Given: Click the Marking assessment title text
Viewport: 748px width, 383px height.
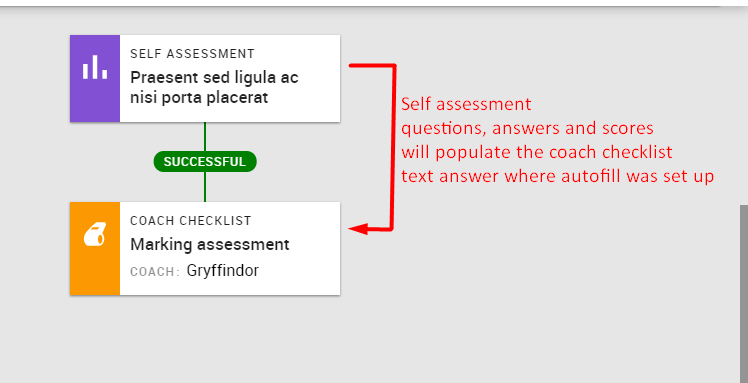Looking at the screenshot, I should point(210,245).
